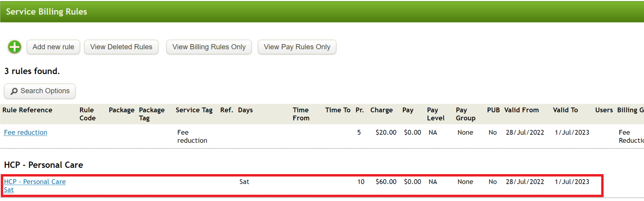The height and width of the screenshot is (201, 644).
Task: Click the Valid To column header
Action: 565,110
